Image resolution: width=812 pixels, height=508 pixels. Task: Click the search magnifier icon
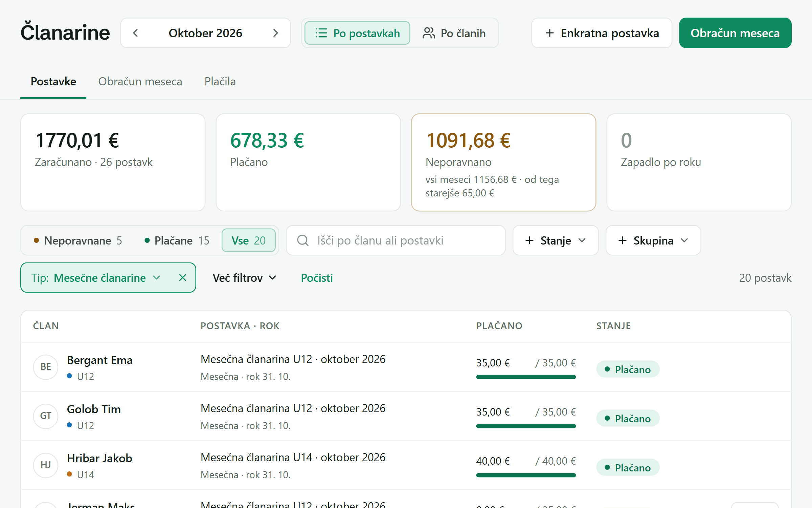pyautogui.click(x=303, y=240)
